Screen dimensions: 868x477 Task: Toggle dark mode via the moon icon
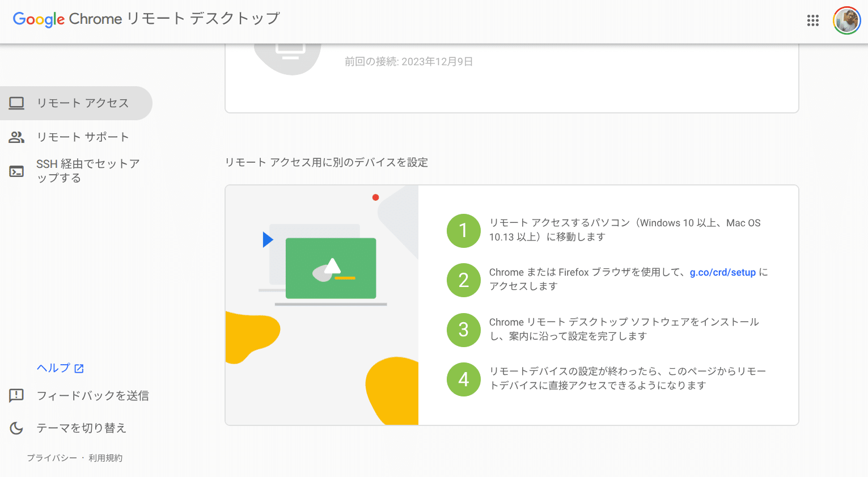(16, 428)
